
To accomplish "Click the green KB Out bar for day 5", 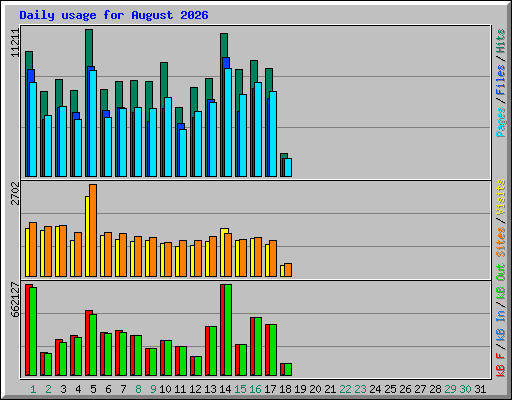I will (93, 345).
